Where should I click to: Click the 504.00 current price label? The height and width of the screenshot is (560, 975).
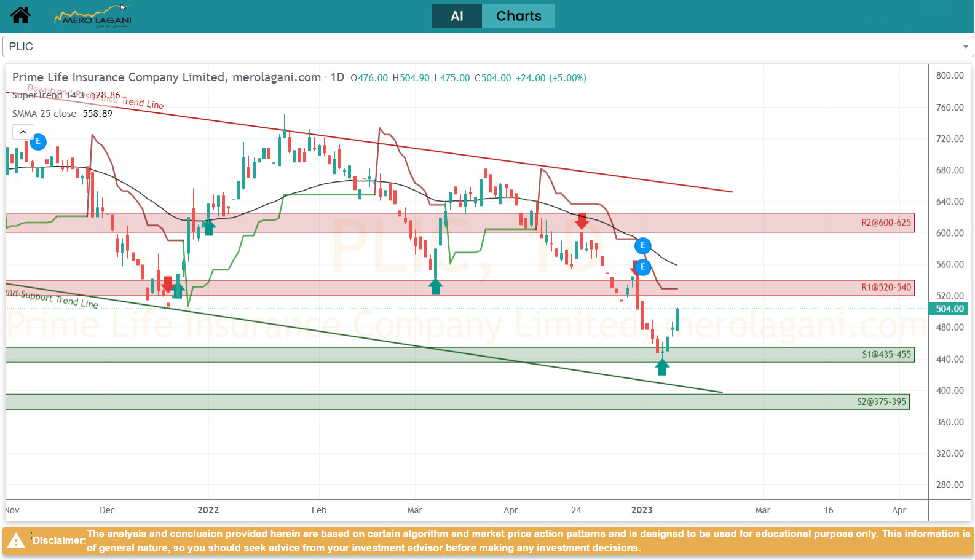949,309
